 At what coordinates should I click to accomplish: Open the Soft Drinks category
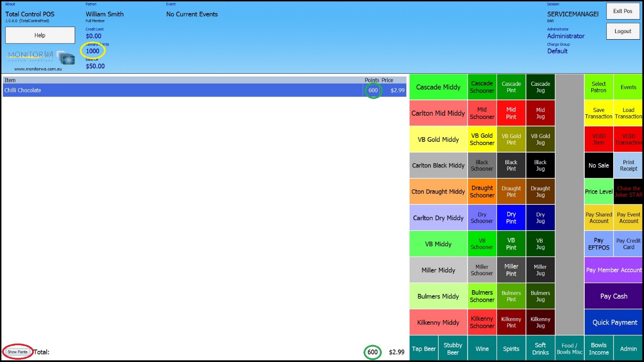pos(540,348)
